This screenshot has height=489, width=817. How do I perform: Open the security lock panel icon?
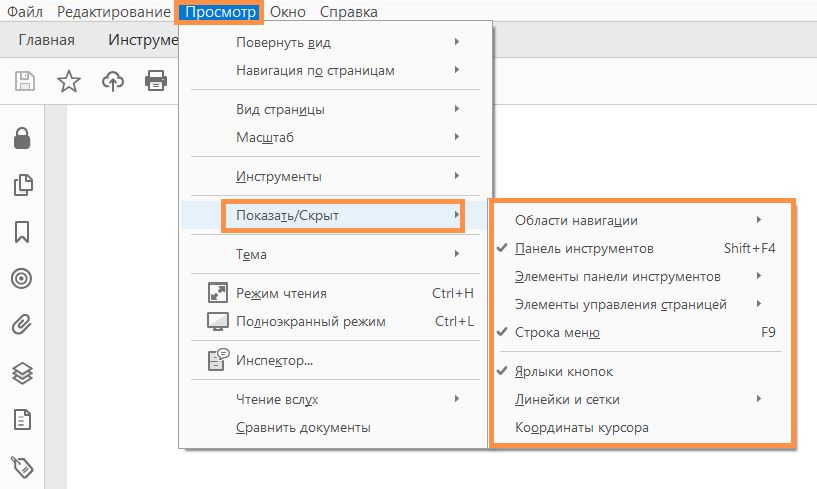point(22,138)
